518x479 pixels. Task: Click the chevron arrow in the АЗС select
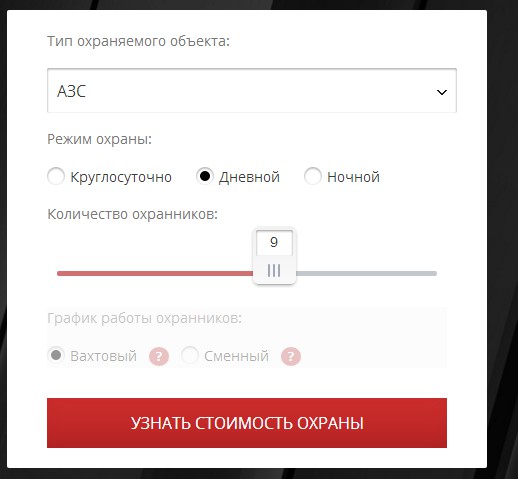click(x=442, y=92)
